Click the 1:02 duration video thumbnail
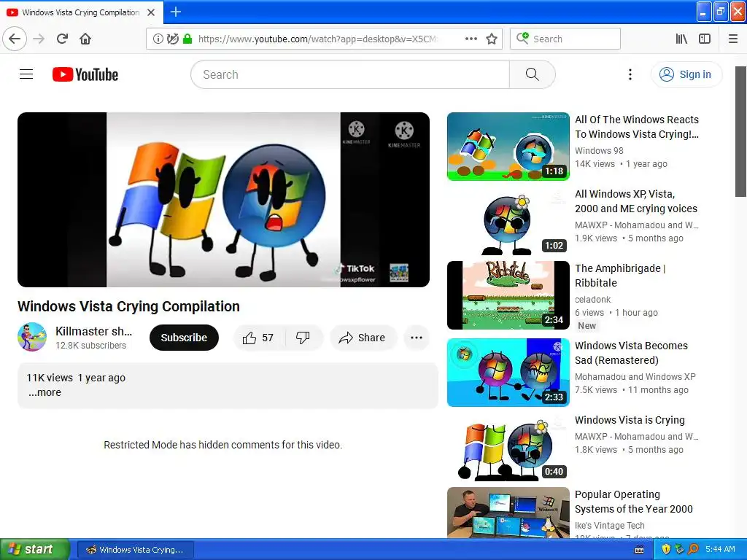This screenshot has height=560, width=747. click(508, 221)
